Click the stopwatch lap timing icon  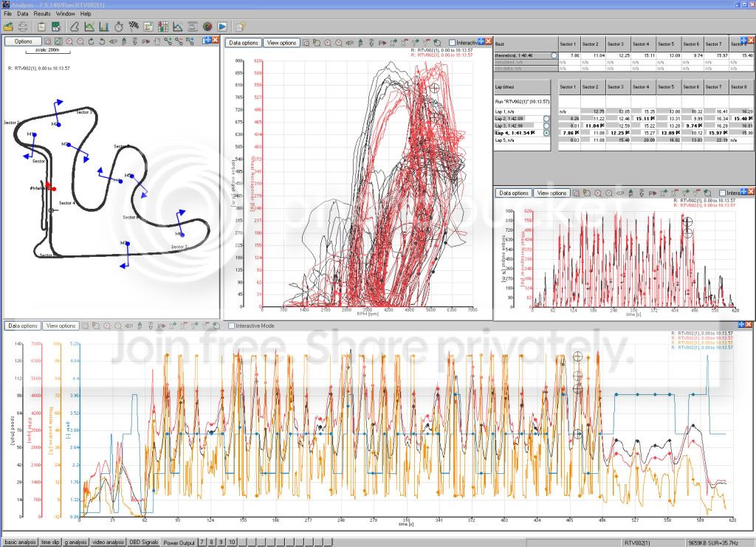click(x=118, y=26)
